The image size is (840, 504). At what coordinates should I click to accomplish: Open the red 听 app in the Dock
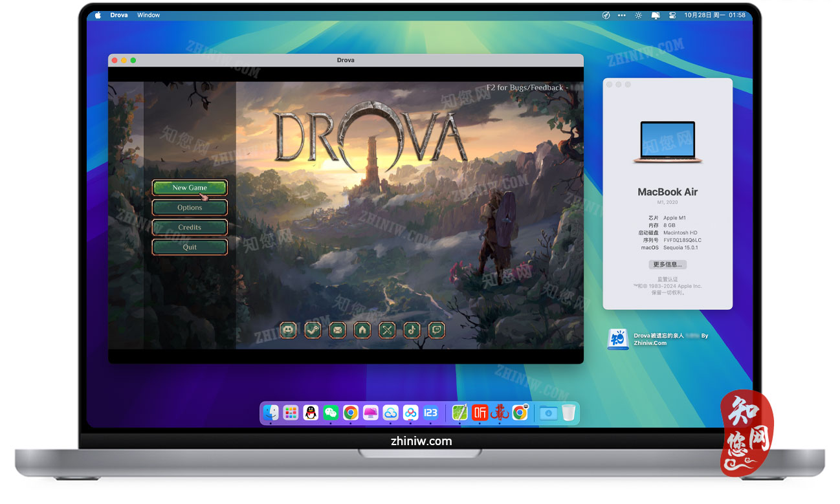pyautogui.click(x=480, y=413)
